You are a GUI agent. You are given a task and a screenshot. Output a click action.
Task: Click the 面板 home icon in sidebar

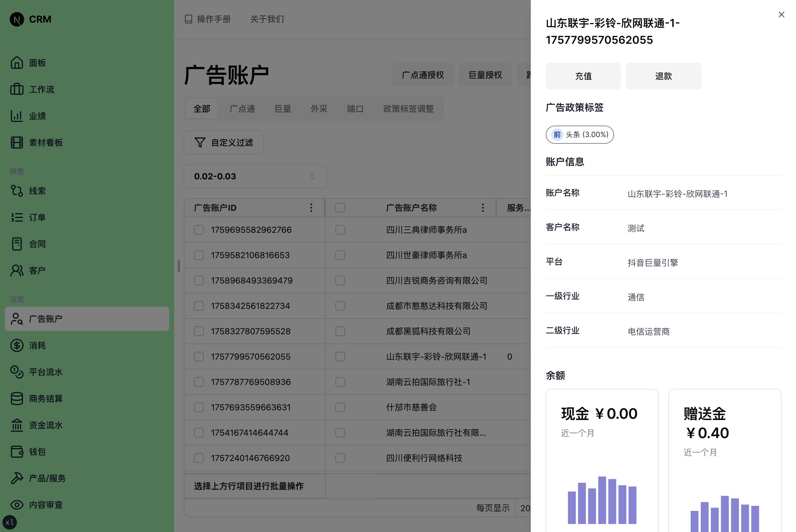[x=17, y=63]
